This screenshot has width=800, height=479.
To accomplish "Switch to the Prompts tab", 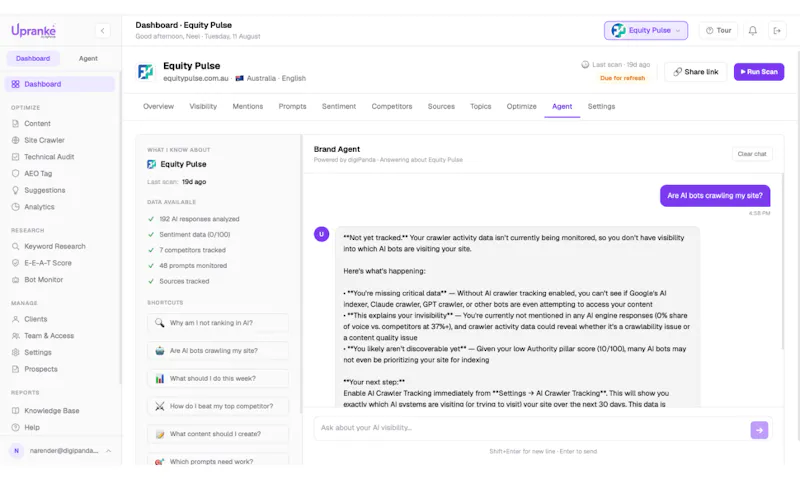I will click(292, 107).
